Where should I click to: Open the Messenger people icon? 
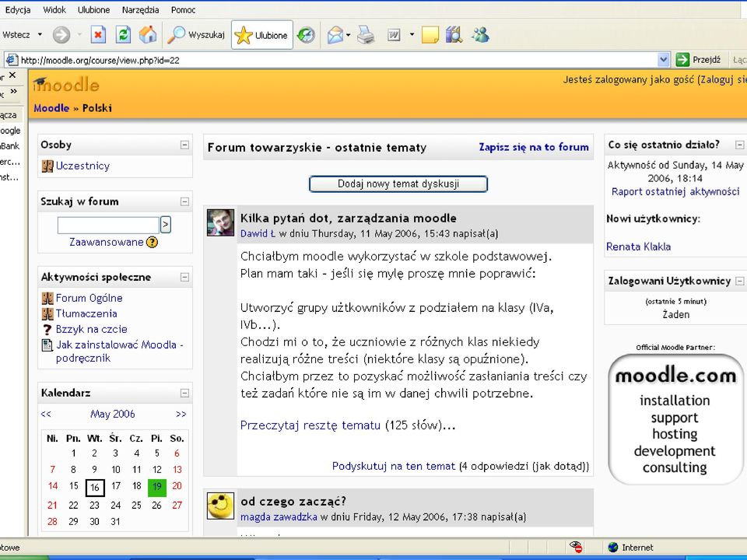click(480, 35)
